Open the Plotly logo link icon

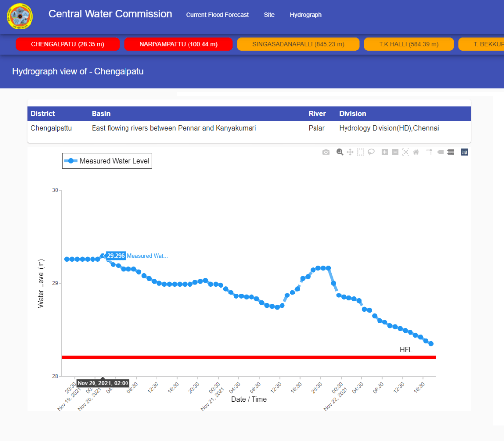[464, 152]
